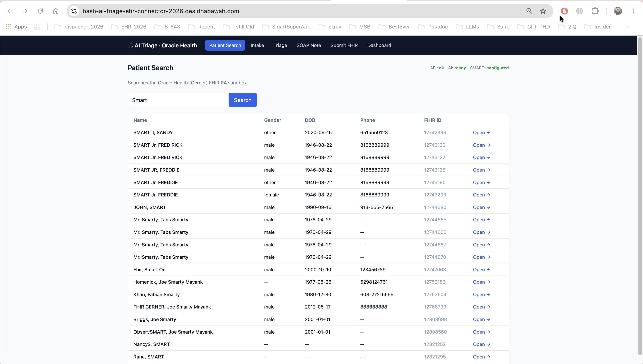Open site information icon in address bar

point(74,11)
